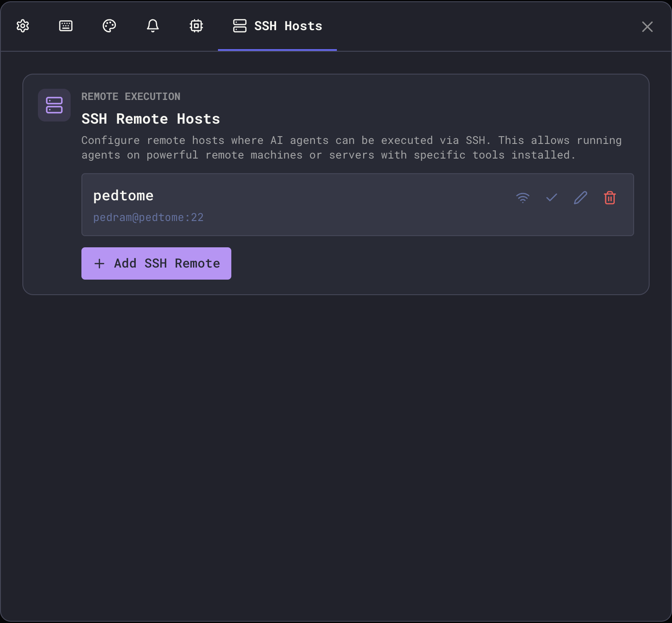Click the checkmark icon for pedtome

click(x=551, y=198)
